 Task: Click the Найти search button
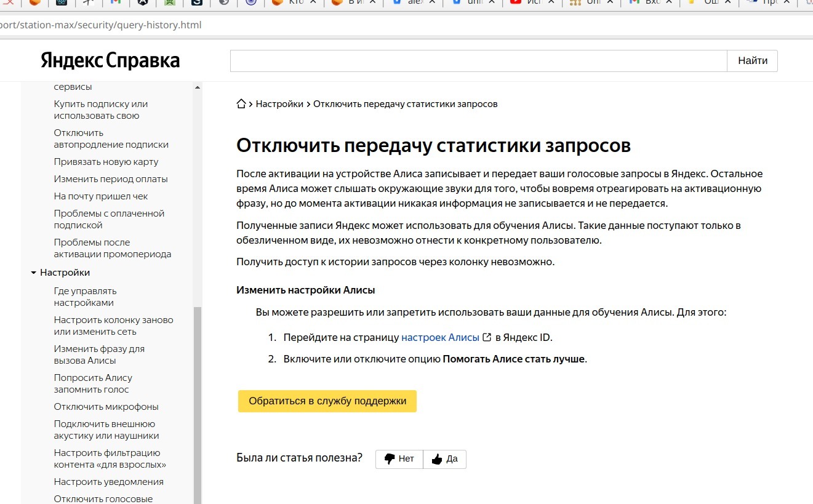point(753,61)
